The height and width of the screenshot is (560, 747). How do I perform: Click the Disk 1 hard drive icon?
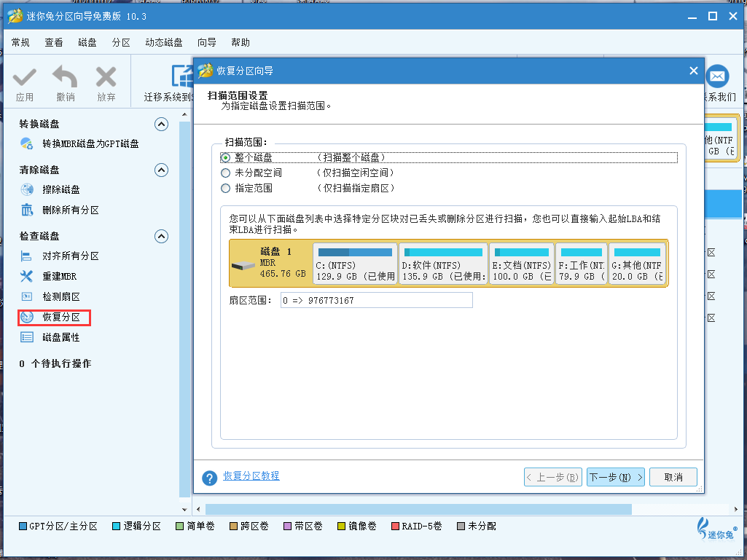click(x=243, y=265)
